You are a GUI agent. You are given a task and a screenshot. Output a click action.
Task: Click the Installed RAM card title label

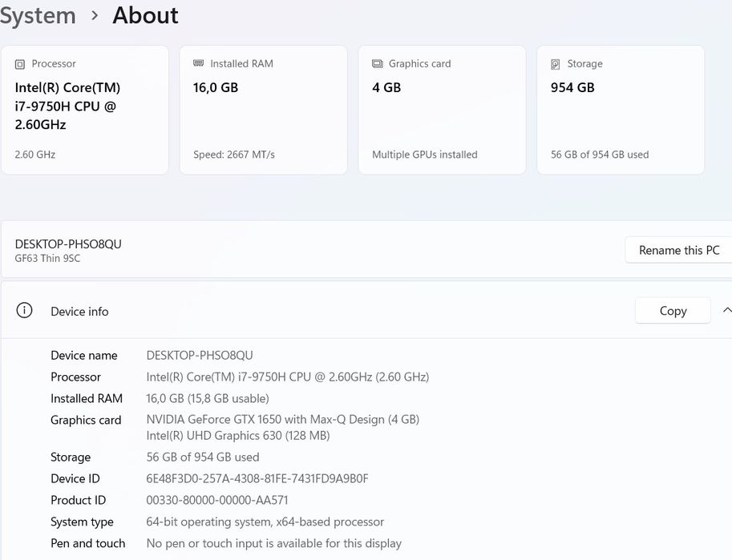(242, 64)
